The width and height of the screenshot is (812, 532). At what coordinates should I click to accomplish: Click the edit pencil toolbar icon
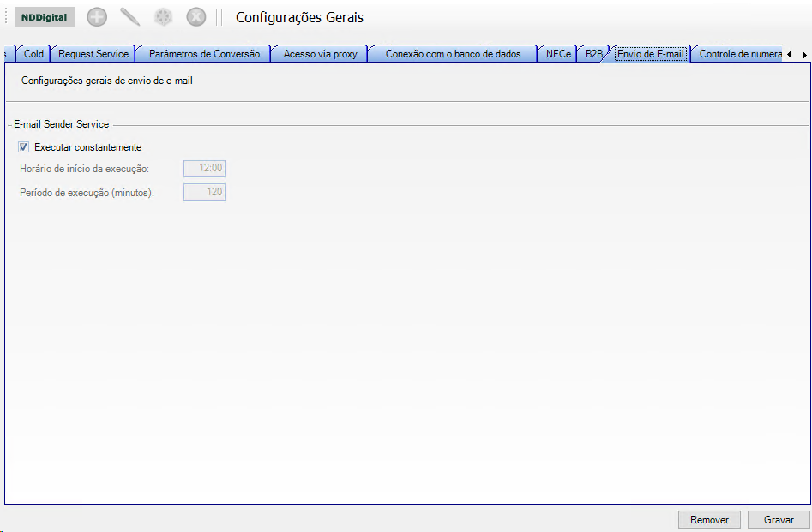click(x=130, y=17)
